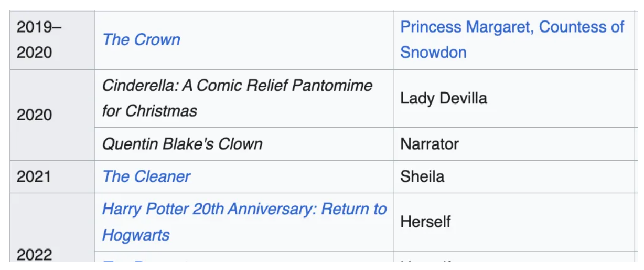Open Harry Potter 20th Anniversary link
The image size is (644, 270).
pos(244,209)
